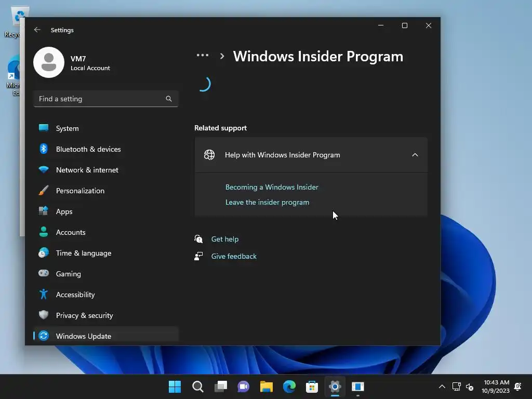Viewport: 532px width, 399px height.
Task: Open Accessibility settings
Action: point(106,295)
